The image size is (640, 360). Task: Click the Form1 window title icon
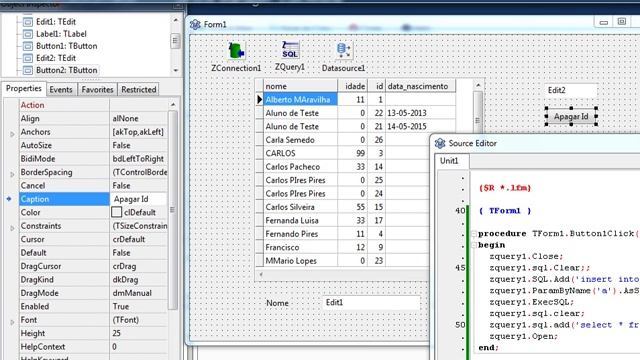pyautogui.click(x=195, y=24)
